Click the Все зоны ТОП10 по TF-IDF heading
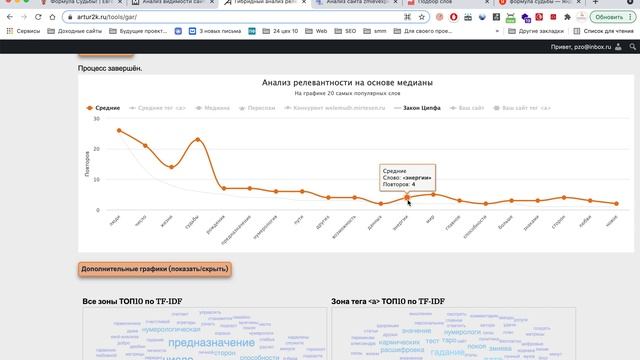Image resolution: width=640 pixels, height=360 pixels. (132, 301)
